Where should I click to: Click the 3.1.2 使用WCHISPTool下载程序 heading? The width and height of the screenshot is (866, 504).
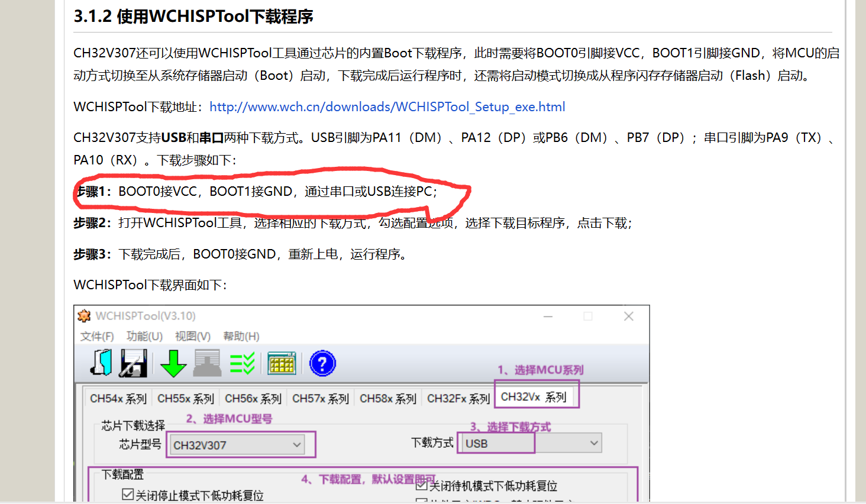click(193, 17)
